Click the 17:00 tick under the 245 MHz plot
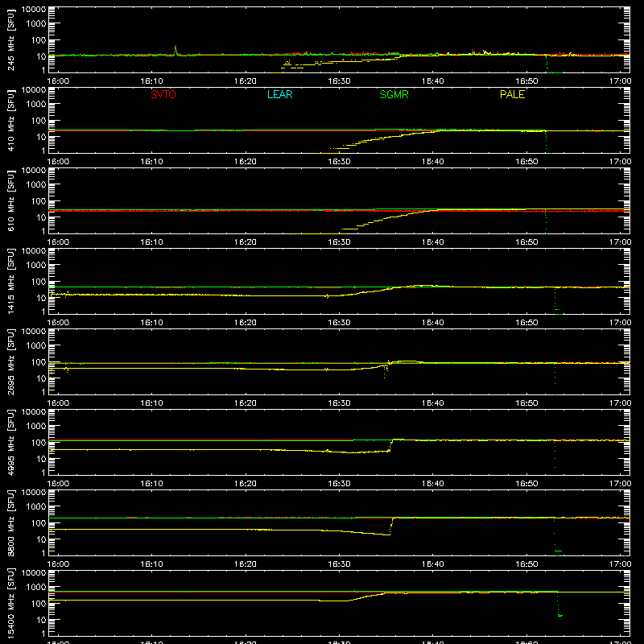 coord(620,81)
